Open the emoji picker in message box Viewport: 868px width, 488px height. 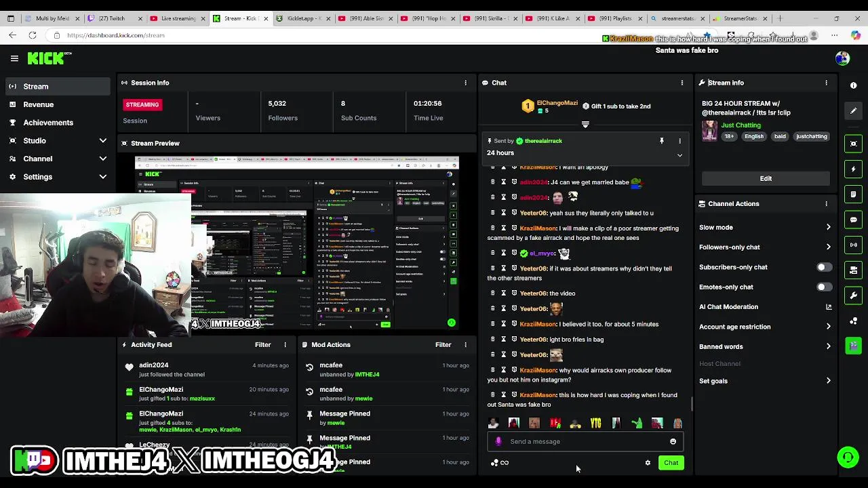673,442
